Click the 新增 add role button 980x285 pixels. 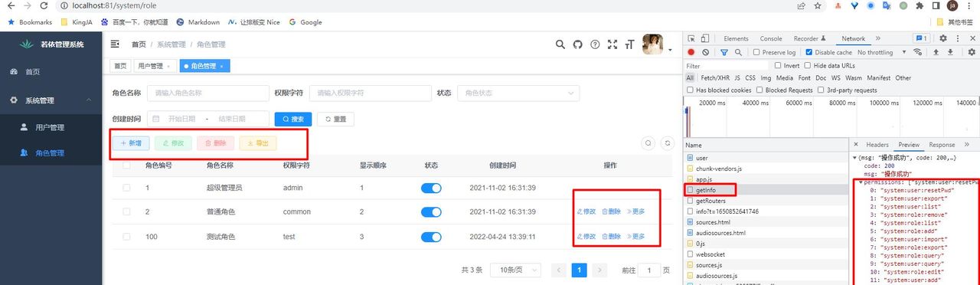[x=131, y=142]
